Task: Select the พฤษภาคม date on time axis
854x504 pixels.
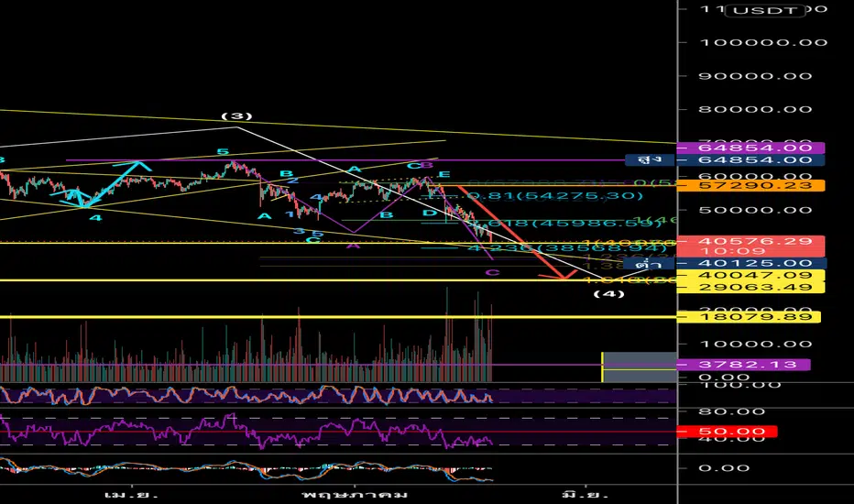Action: (x=355, y=495)
